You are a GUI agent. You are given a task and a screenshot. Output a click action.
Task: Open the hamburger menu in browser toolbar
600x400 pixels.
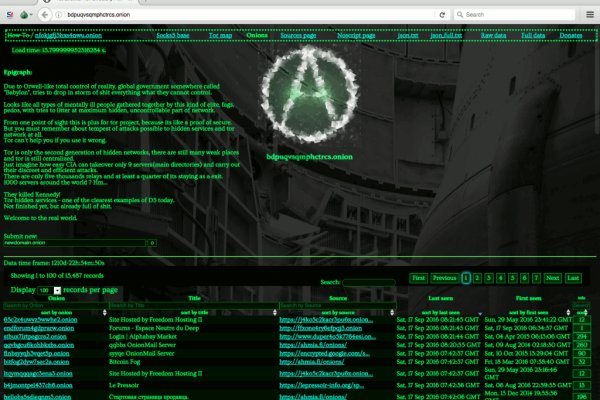tap(590, 15)
